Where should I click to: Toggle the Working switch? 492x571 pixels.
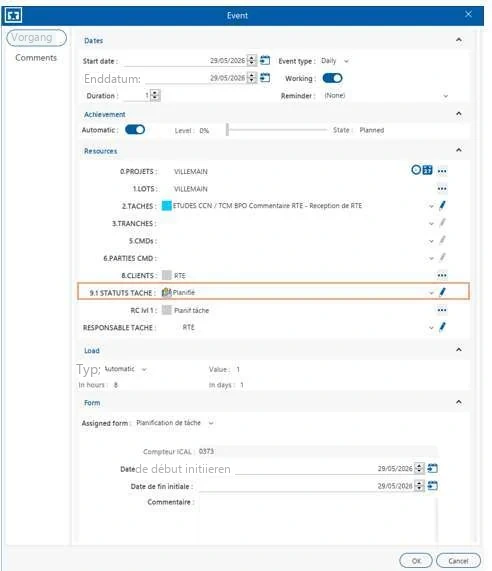pos(332,78)
